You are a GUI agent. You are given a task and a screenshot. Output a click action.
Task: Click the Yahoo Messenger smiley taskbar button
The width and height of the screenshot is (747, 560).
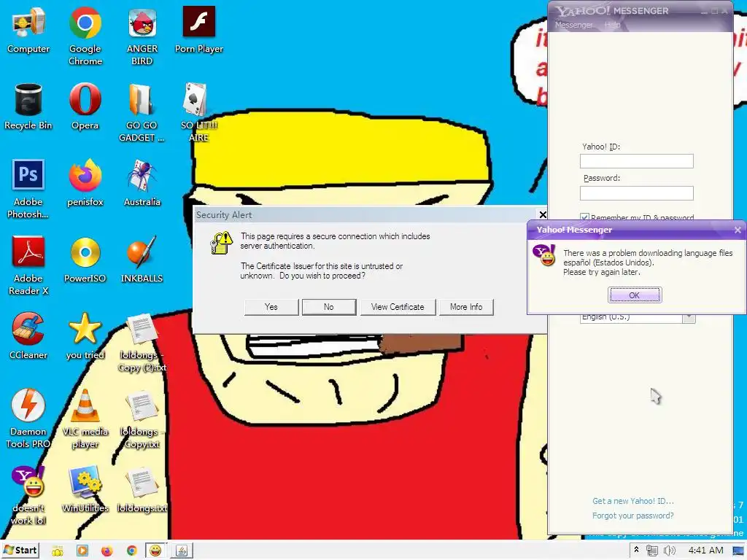click(x=156, y=551)
